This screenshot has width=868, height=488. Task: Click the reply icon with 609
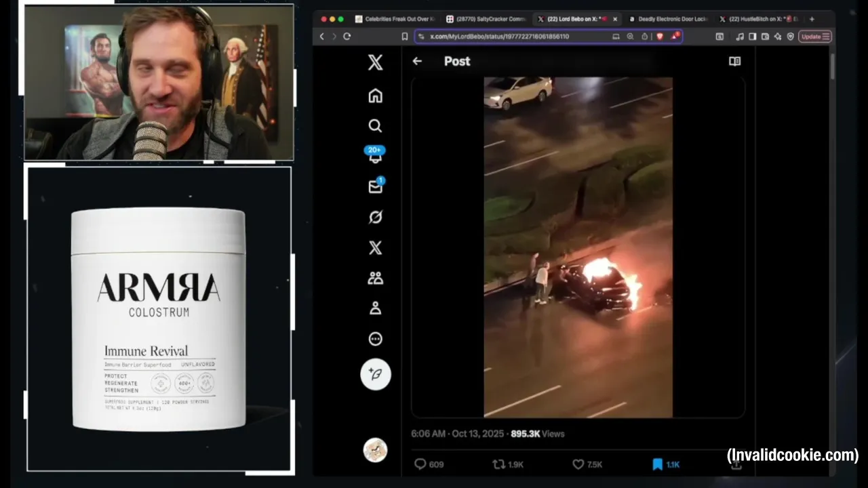pyautogui.click(x=420, y=464)
